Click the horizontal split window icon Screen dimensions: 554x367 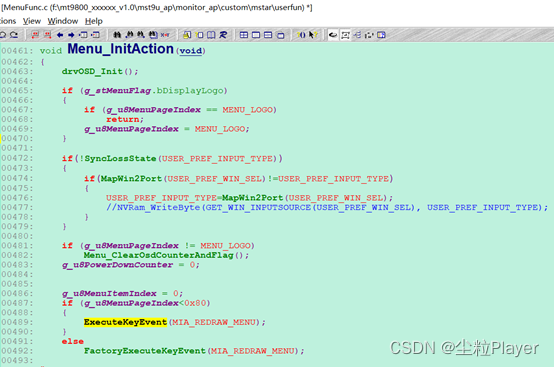tap(268, 35)
